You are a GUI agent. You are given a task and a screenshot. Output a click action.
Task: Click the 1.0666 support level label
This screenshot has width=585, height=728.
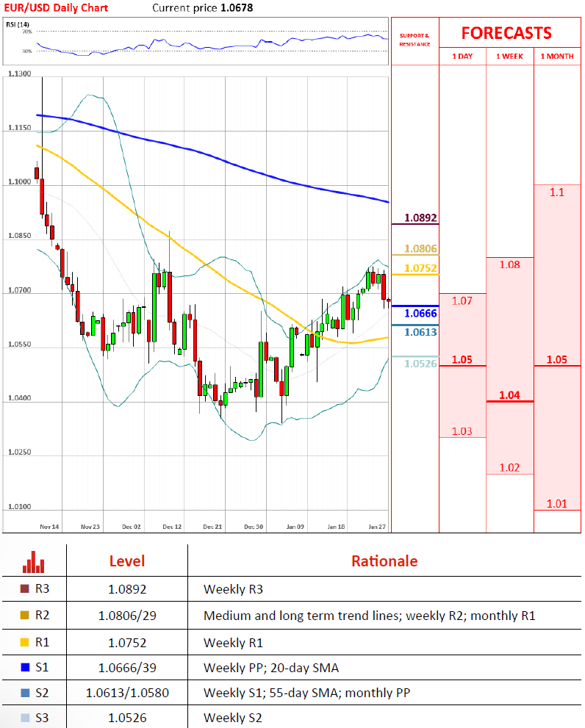click(420, 313)
